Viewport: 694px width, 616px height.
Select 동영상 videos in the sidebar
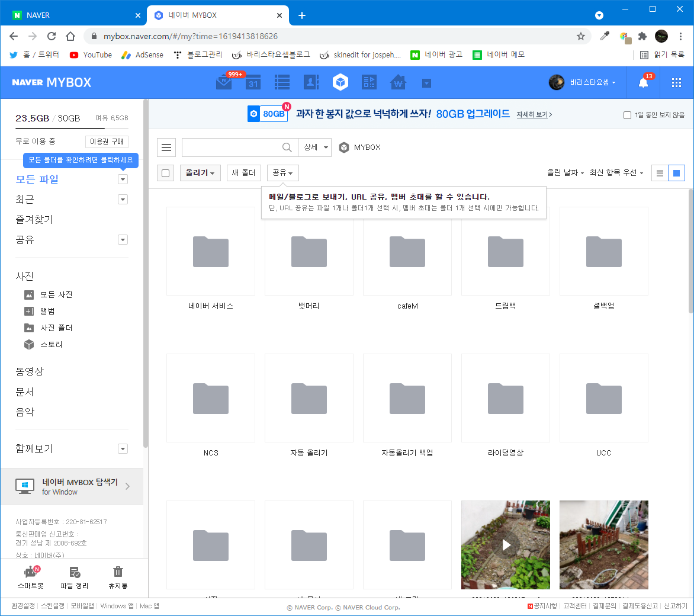coord(30,372)
